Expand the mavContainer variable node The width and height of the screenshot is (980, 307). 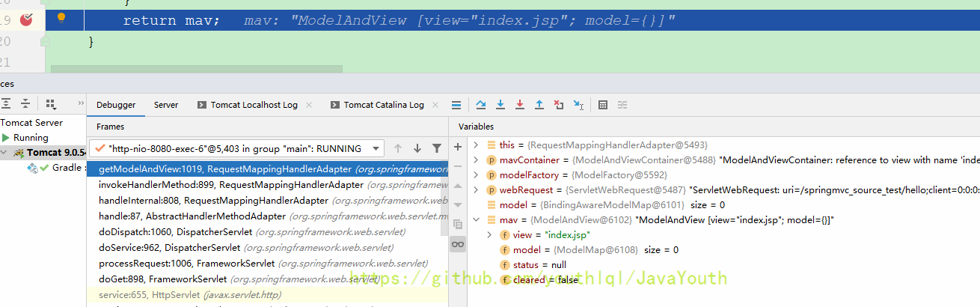tap(476, 160)
